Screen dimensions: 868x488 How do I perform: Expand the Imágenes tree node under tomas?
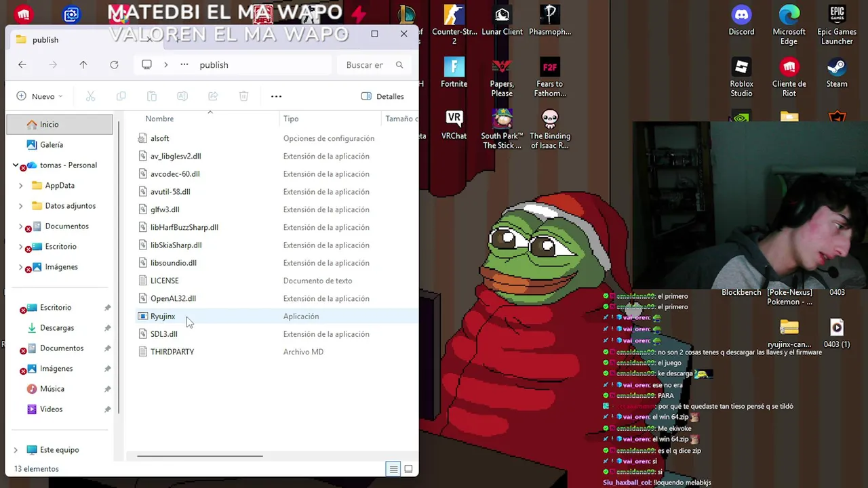point(20,266)
